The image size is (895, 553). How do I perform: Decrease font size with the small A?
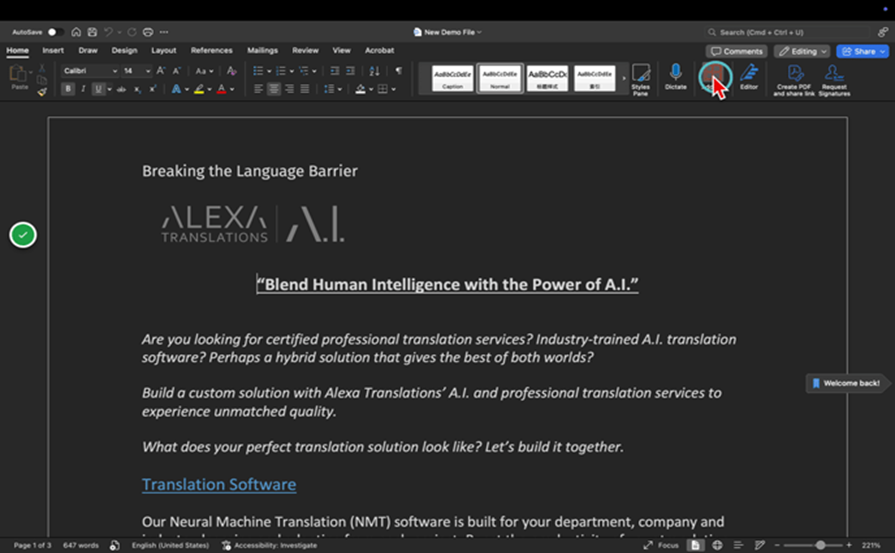tap(176, 71)
